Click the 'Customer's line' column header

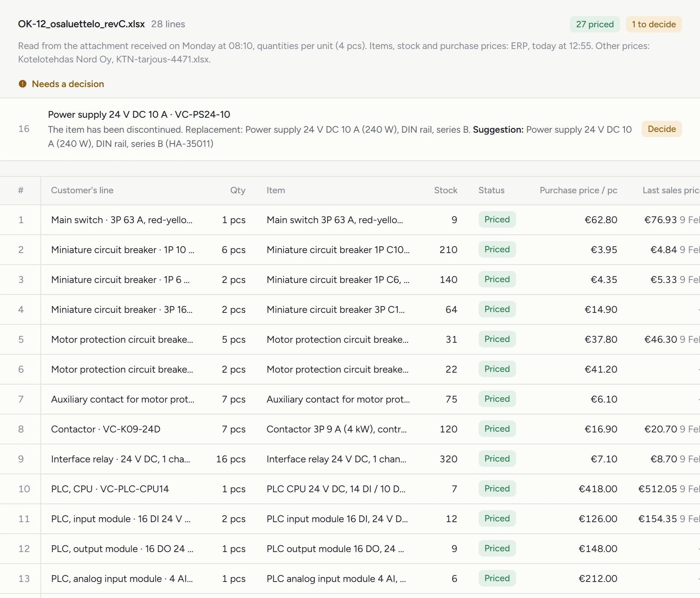(82, 190)
